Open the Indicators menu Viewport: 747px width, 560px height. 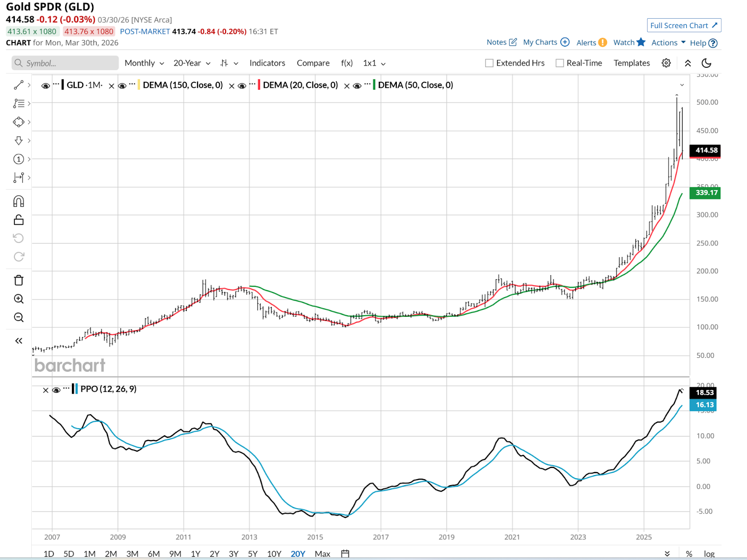tap(267, 63)
